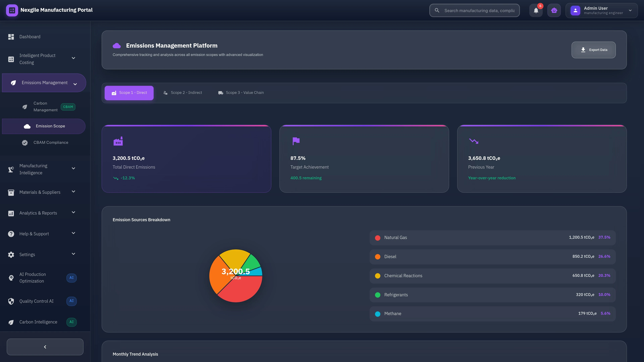Click the search magnifier icon
Screen dimensions: 644x362
pyautogui.click(x=437, y=10)
